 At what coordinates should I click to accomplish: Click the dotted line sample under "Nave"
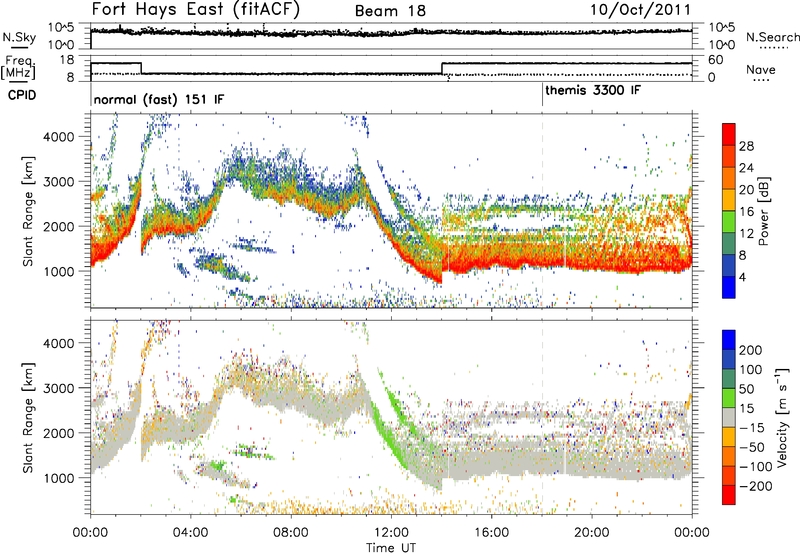coord(761,81)
